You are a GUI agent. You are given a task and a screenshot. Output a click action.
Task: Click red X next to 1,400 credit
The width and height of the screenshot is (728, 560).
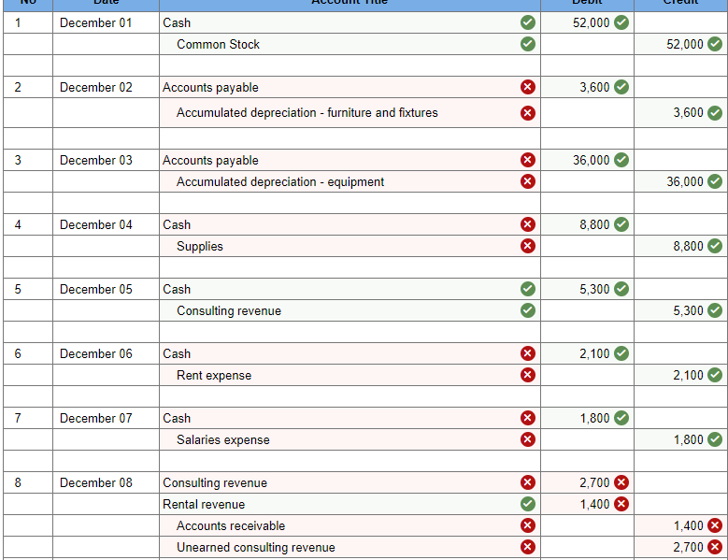(x=715, y=525)
